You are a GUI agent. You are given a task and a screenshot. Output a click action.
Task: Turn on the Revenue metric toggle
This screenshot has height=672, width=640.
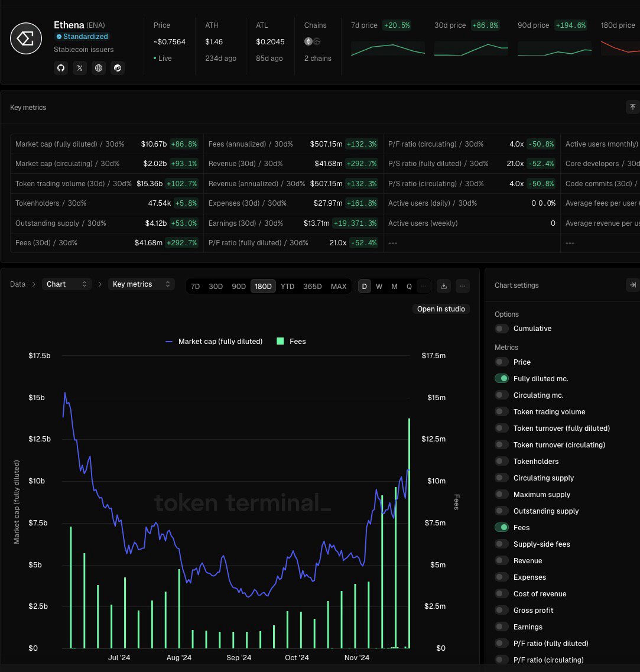coord(502,560)
